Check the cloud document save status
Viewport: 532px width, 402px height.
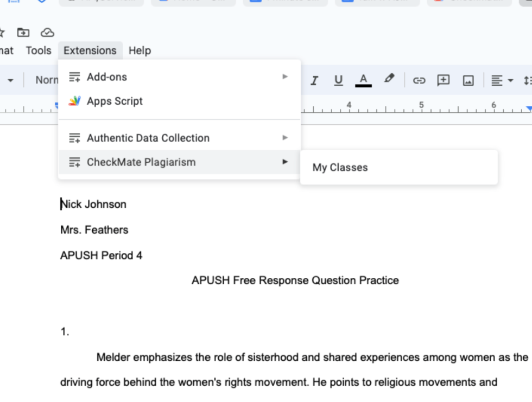[x=48, y=33]
